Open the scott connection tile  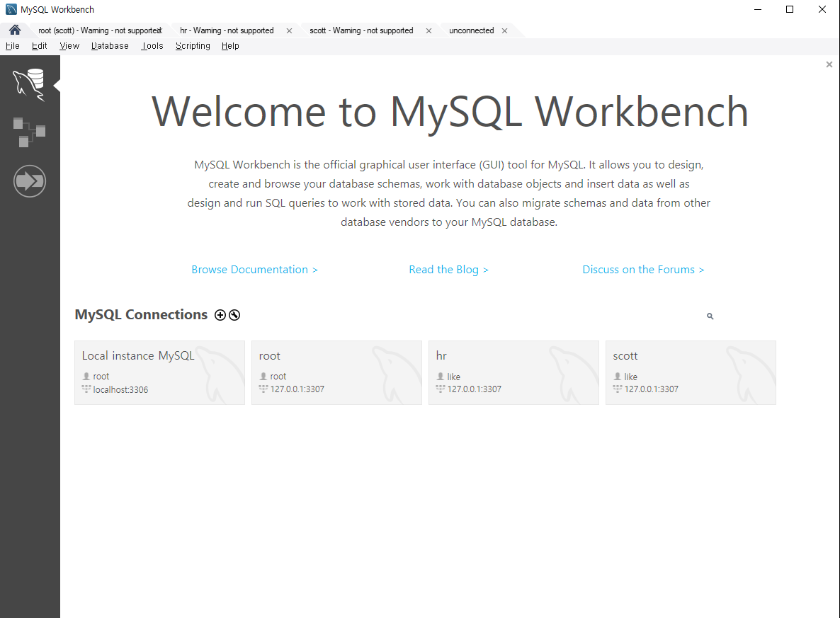pyautogui.click(x=691, y=373)
